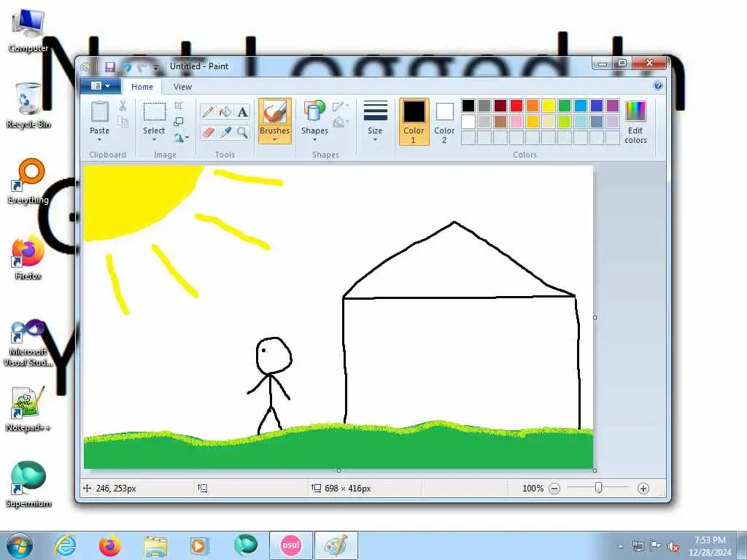Pick the black color swatch
Screen dimensions: 747x560
[468, 106]
